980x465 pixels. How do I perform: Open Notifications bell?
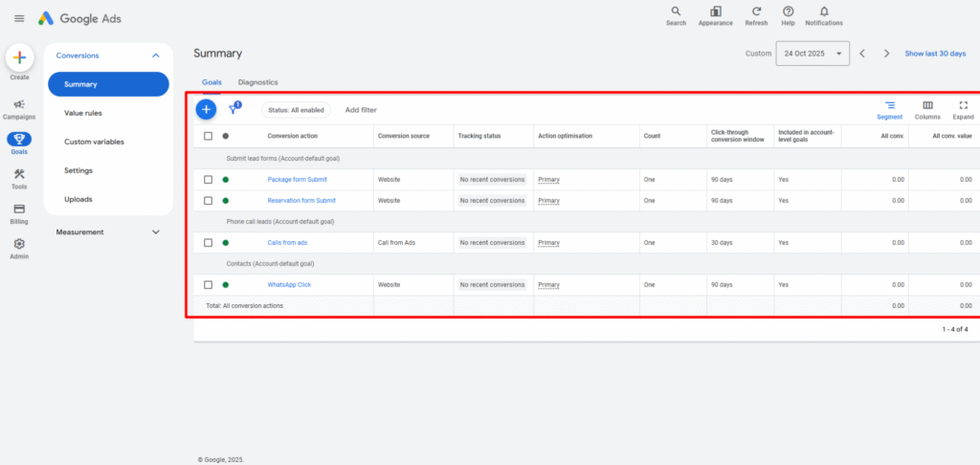click(824, 11)
